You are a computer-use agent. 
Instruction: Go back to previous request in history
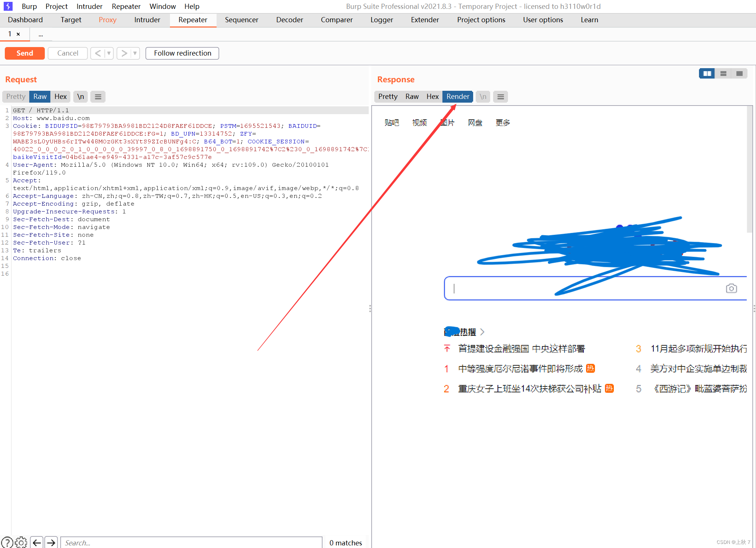(x=97, y=53)
